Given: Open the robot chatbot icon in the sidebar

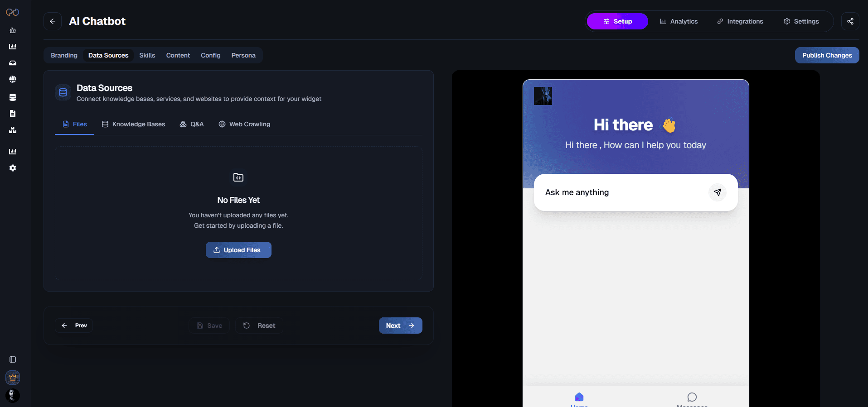Looking at the screenshot, I should [x=13, y=30].
